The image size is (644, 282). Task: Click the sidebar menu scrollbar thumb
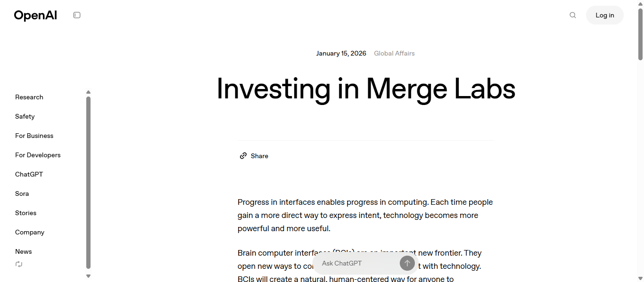coord(88,182)
